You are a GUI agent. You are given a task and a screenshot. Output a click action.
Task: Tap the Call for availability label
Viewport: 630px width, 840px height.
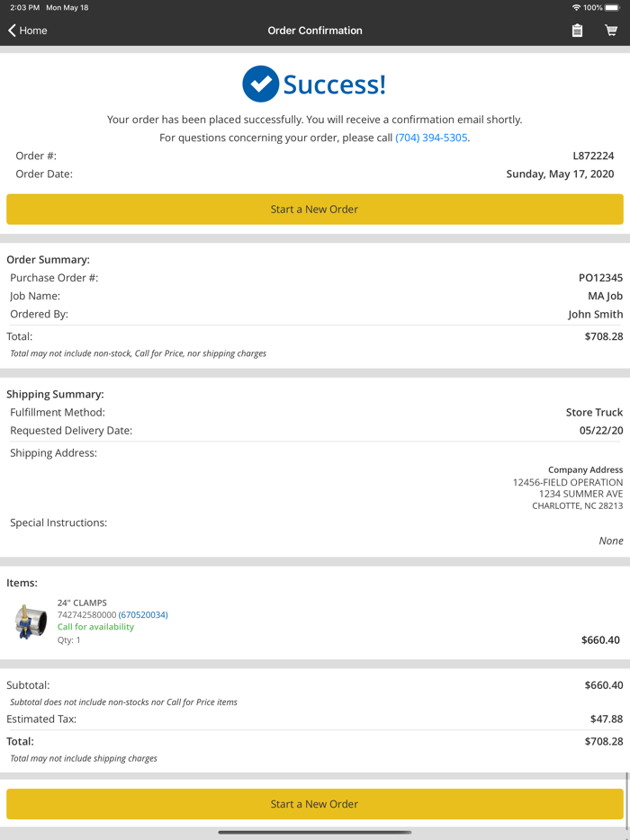94,627
